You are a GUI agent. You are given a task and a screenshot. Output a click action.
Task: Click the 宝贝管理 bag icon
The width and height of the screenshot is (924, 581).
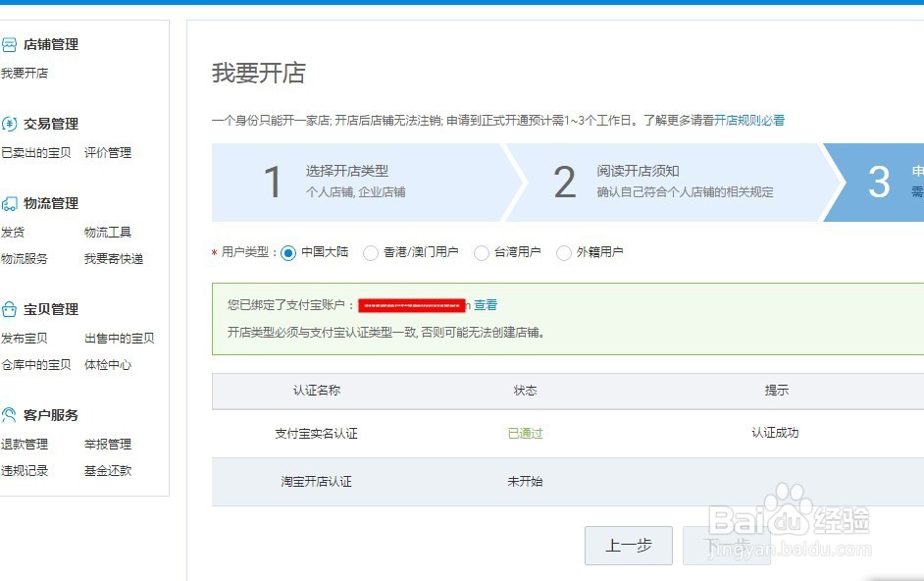point(9,310)
